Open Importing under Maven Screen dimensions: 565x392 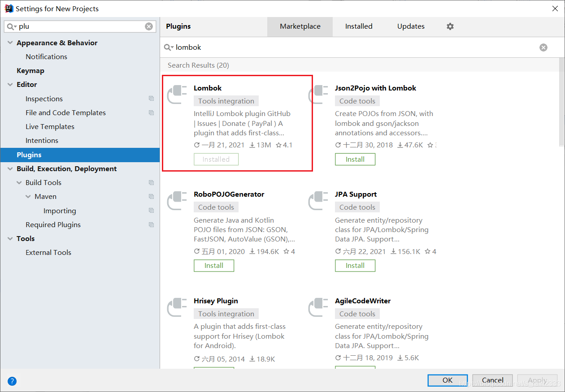[60, 211]
